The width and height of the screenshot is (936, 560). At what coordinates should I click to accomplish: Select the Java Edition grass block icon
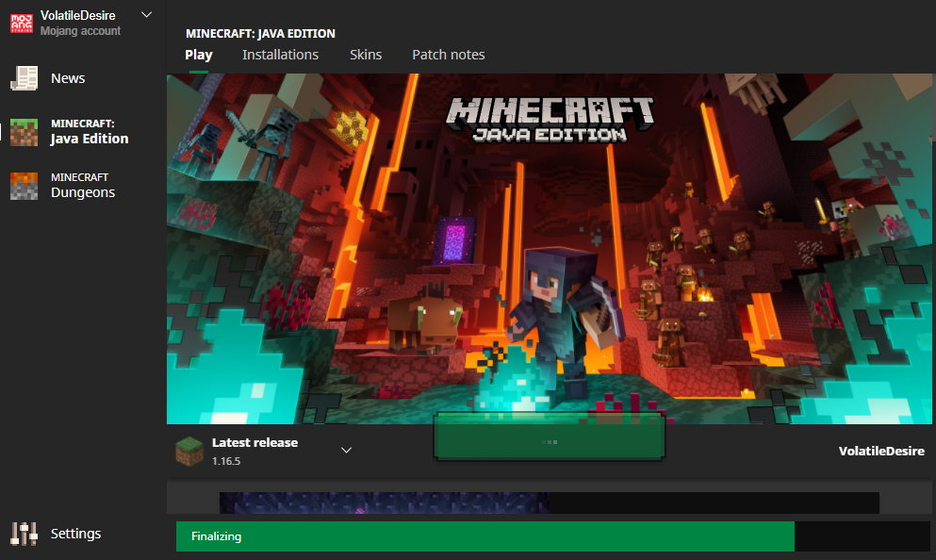24,132
